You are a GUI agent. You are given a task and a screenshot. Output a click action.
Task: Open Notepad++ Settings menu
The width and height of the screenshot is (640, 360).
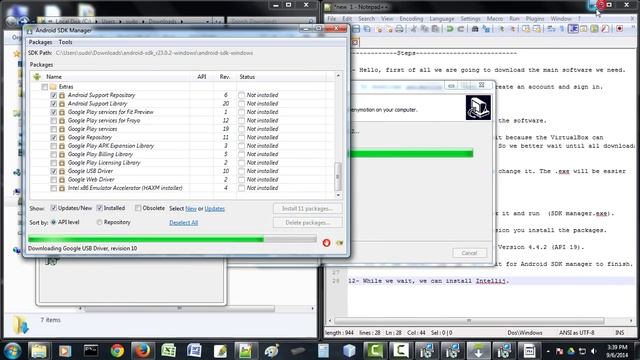pyautogui.click(x=470, y=19)
